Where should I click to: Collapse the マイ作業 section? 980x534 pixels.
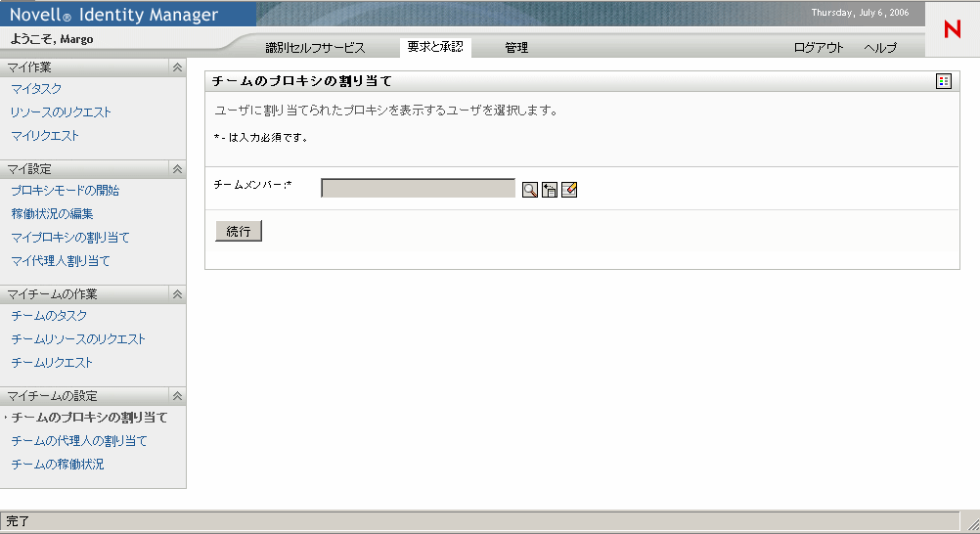177,67
